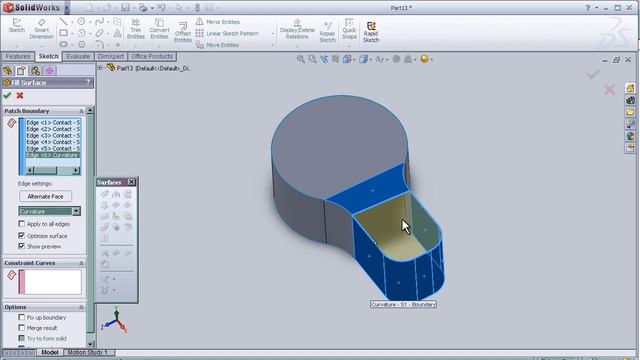Screen dimensions: 640x360
Task: Open the Move Entities dropdown arrow
Action: click(273, 45)
